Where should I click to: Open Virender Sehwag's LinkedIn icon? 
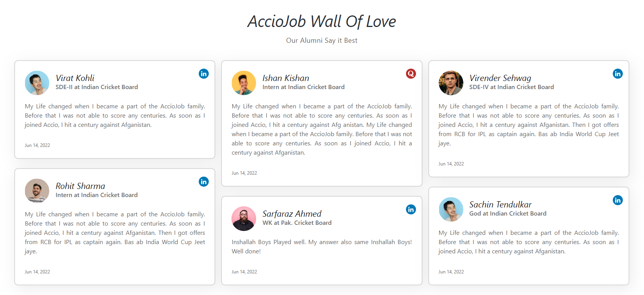coord(617,73)
